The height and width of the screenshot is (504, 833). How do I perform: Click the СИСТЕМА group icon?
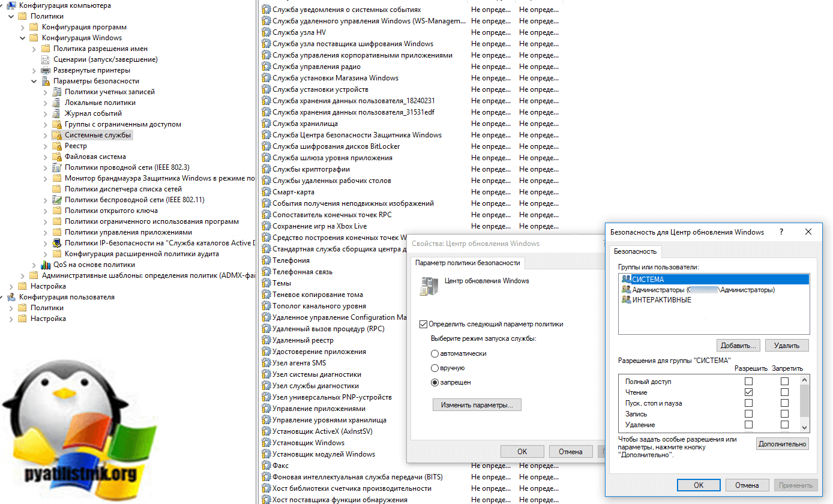tap(627, 279)
